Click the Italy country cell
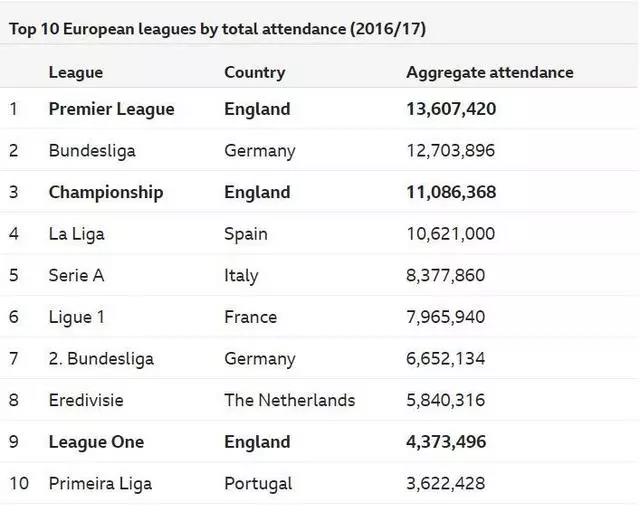 241,275
